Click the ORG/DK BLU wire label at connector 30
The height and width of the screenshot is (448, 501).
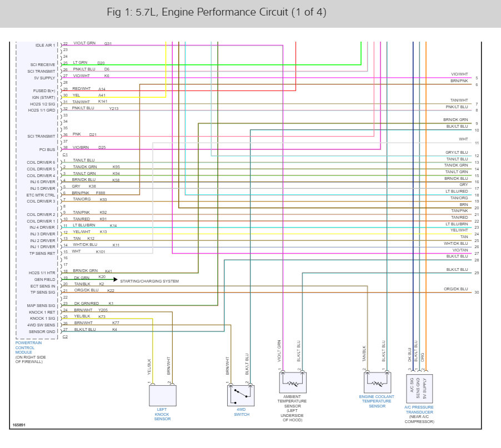[455, 289]
